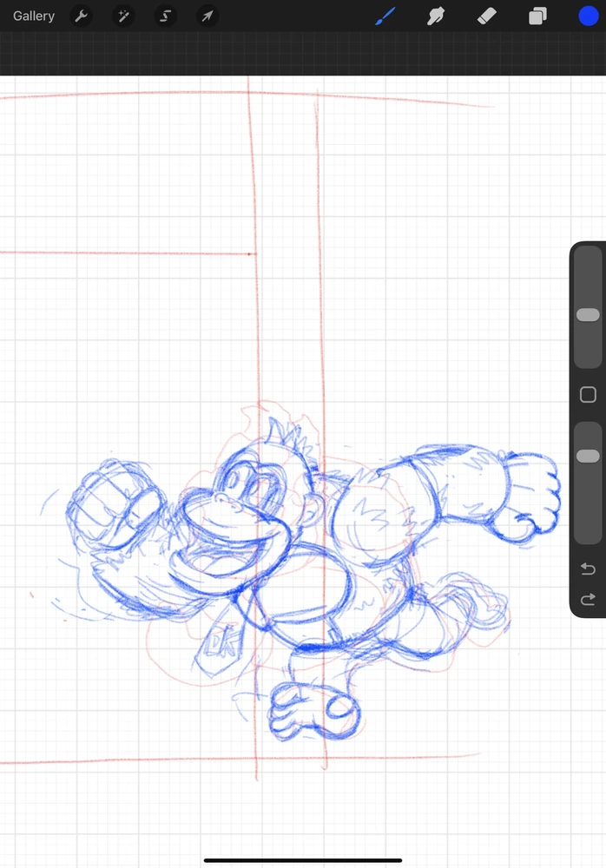Redo the stroke with sidebar arrow

pyautogui.click(x=588, y=599)
